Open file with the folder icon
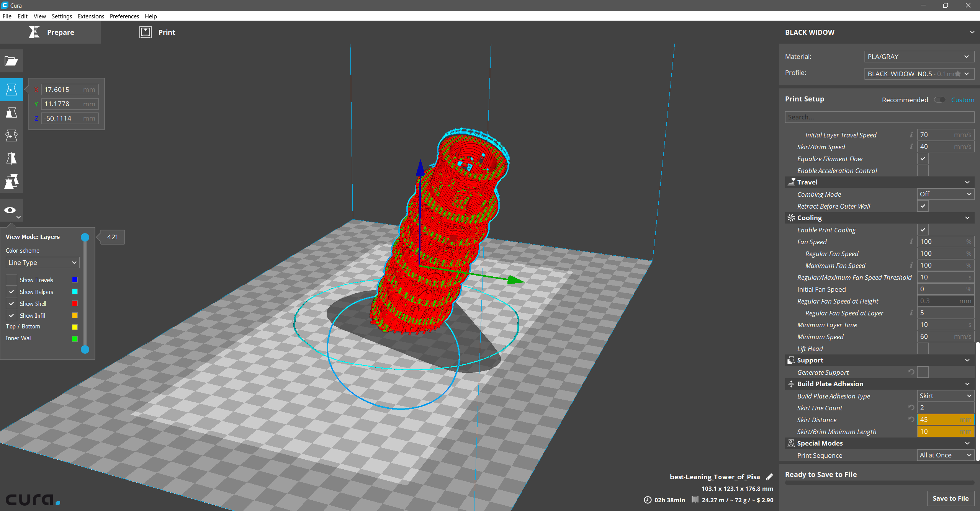 pyautogui.click(x=11, y=61)
